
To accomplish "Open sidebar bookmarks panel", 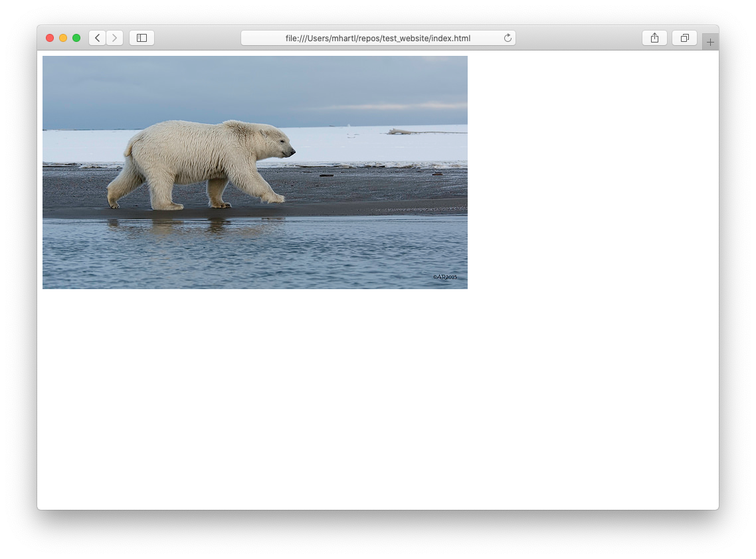I will point(142,38).
